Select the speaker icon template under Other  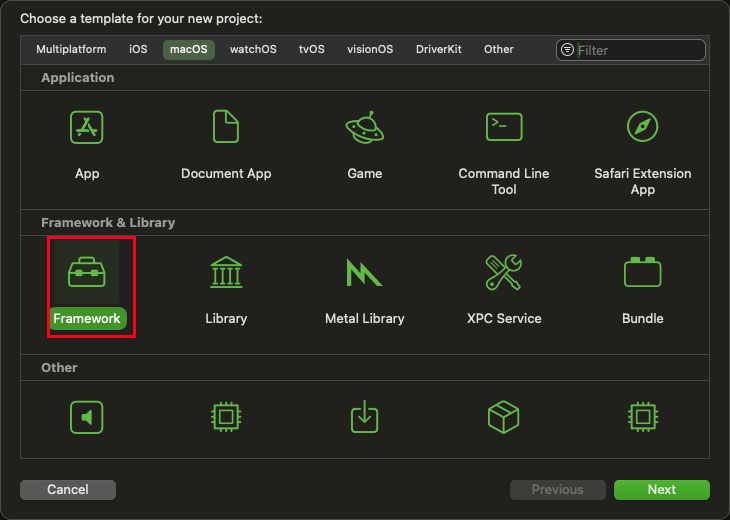click(87, 416)
